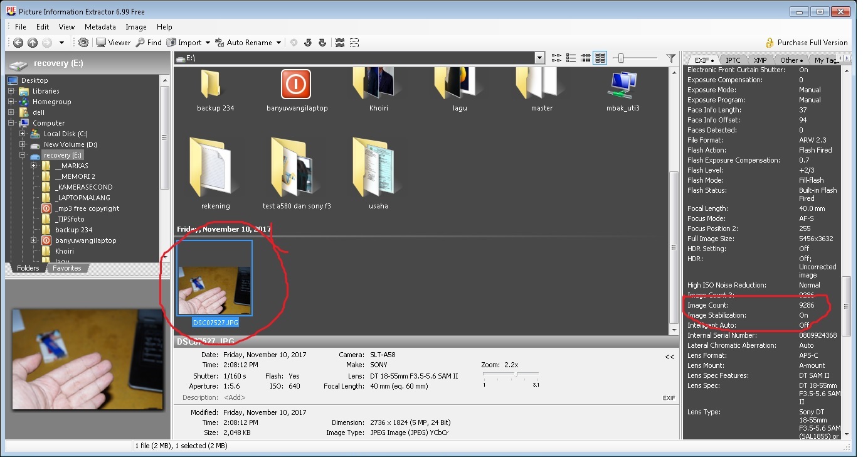
Task: Expand the Local Disk (C:) tree node
Action: [23, 134]
